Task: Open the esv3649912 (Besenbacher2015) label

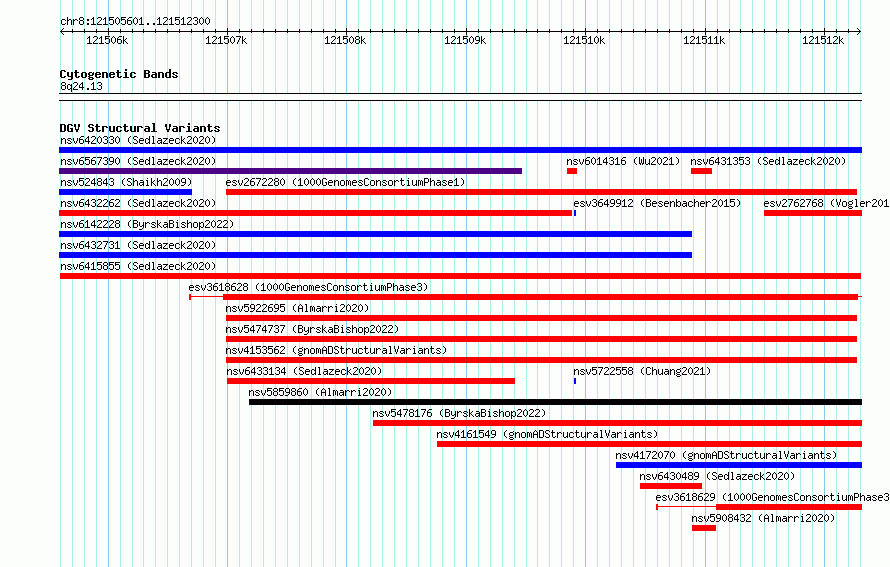Action: point(657,203)
